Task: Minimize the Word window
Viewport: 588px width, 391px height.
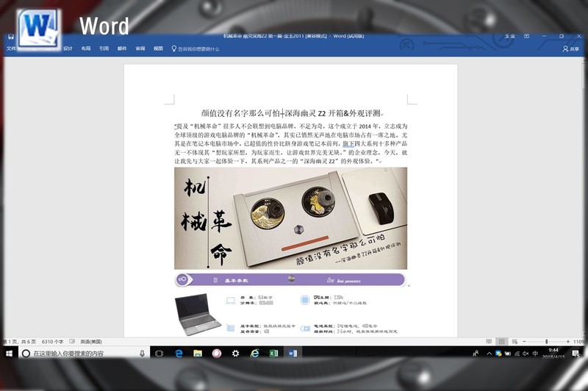Action: [544, 36]
